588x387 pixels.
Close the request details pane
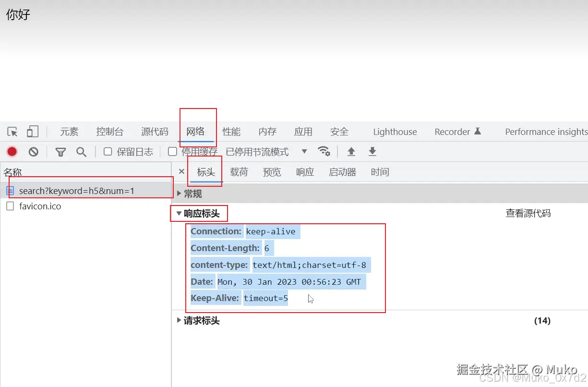(x=181, y=171)
